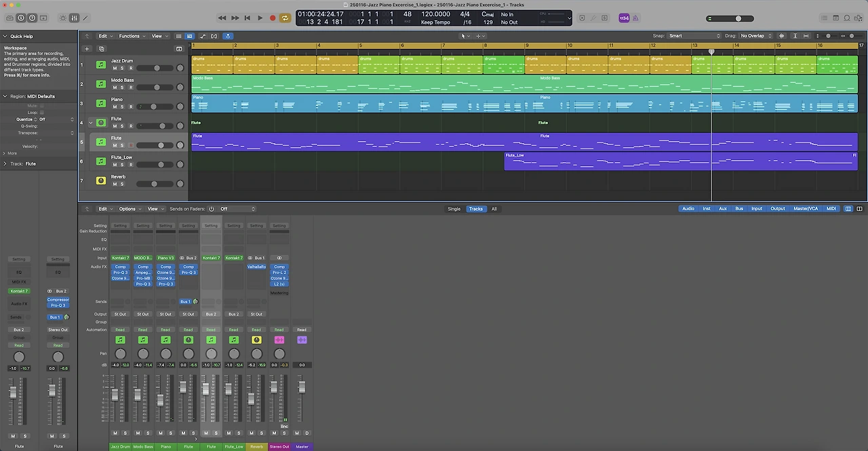Open Sends on Faders Off dropdown

tap(237, 209)
